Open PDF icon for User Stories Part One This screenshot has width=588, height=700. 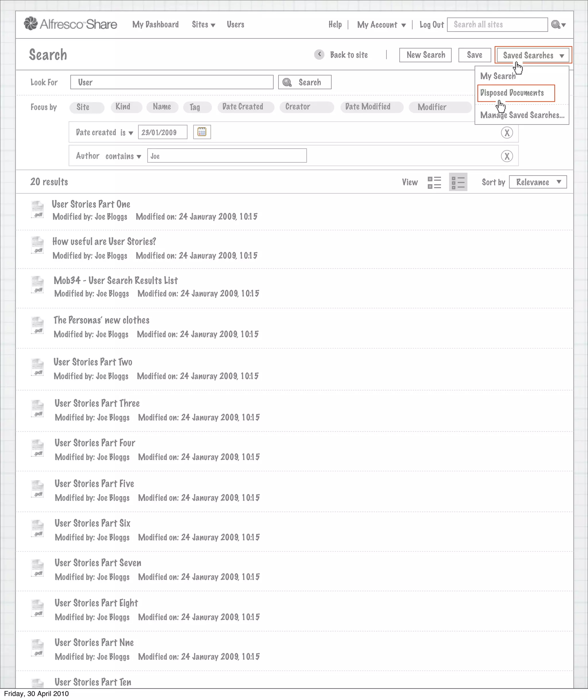37,210
